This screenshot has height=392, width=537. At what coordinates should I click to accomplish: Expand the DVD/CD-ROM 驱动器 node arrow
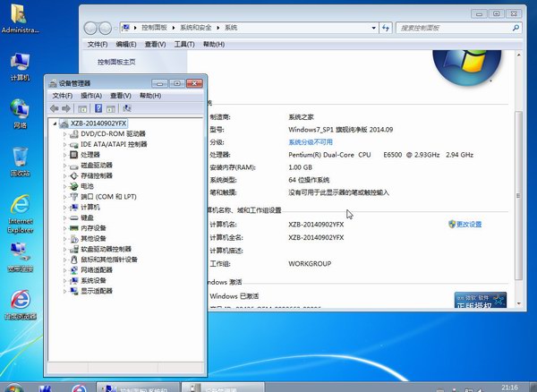point(64,134)
